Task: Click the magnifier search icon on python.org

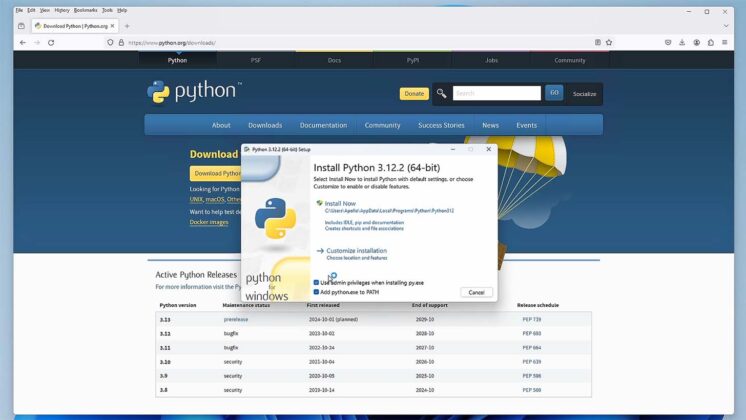Action: [442, 93]
